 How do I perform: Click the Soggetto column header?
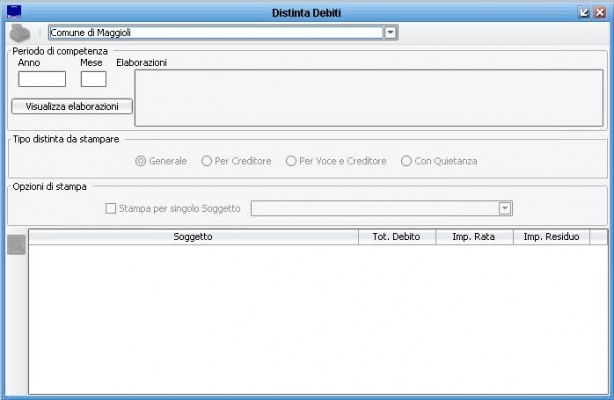[193, 237]
